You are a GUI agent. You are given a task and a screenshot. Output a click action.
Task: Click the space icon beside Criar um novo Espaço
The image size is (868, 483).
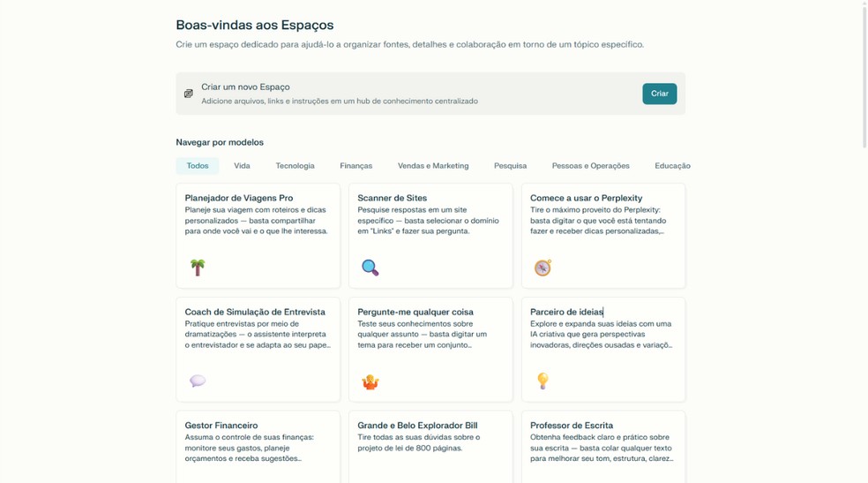pos(189,94)
